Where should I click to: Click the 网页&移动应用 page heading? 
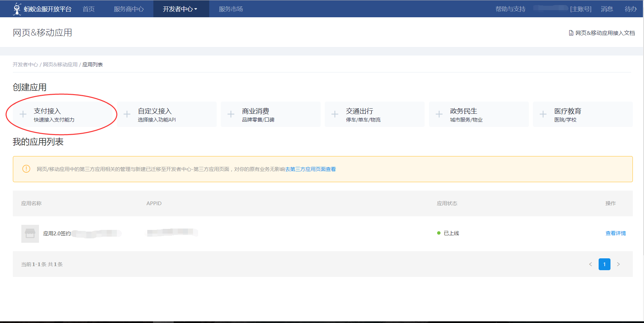(x=42, y=33)
